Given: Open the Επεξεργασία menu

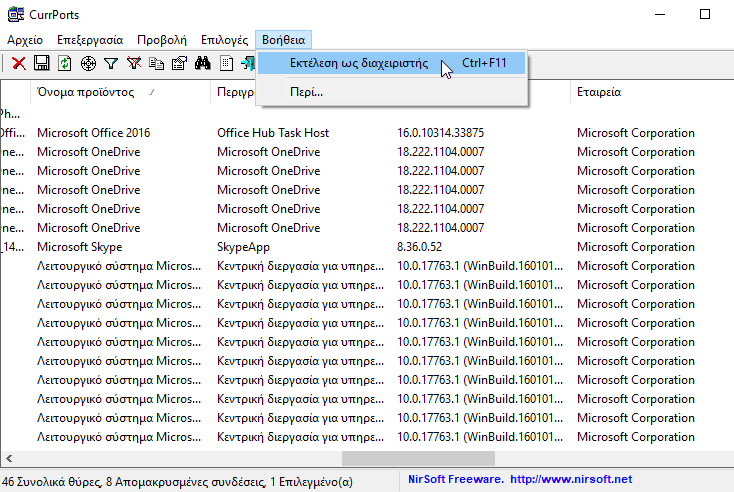Looking at the screenshot, I should point(90,40).
